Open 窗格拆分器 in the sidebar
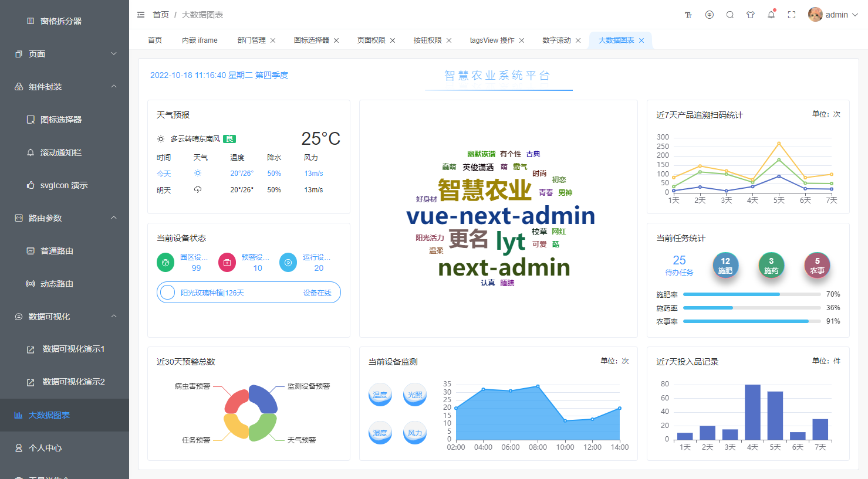 tap(65, 21)
